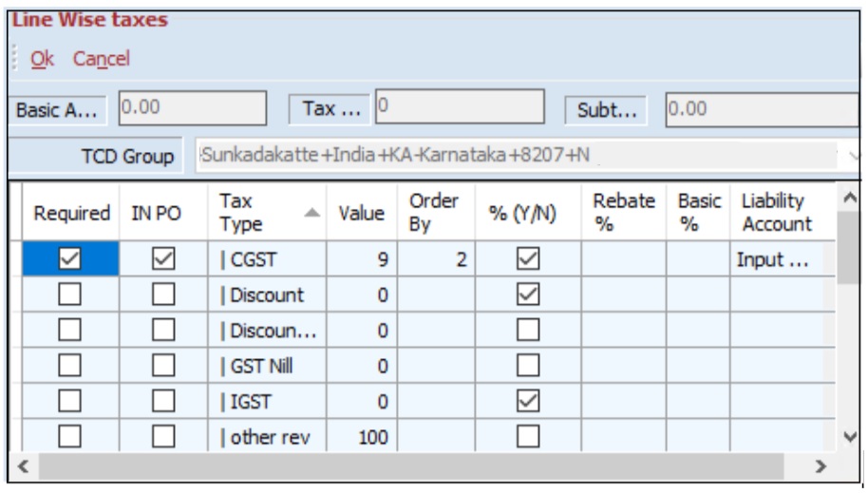This screenshot has width=868, height=493.
Task: Click the Tax amount input field
Action: [460, 108]
